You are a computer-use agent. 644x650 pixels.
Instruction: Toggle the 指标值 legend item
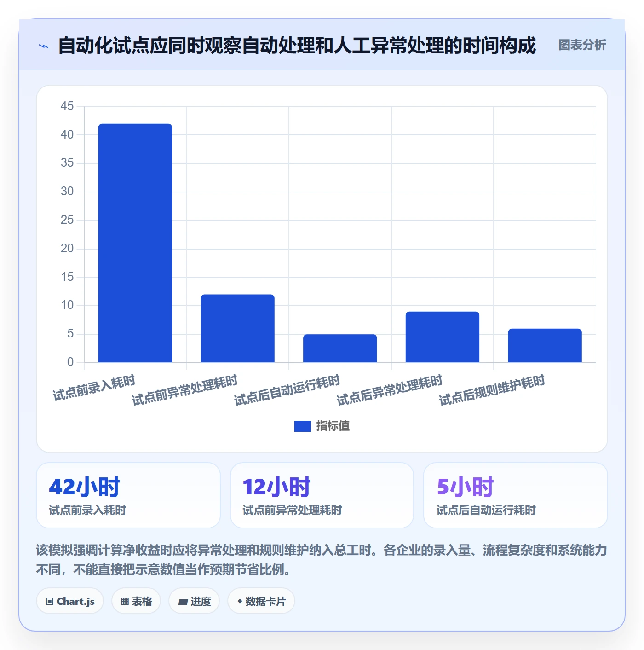[x=322, y=426]
